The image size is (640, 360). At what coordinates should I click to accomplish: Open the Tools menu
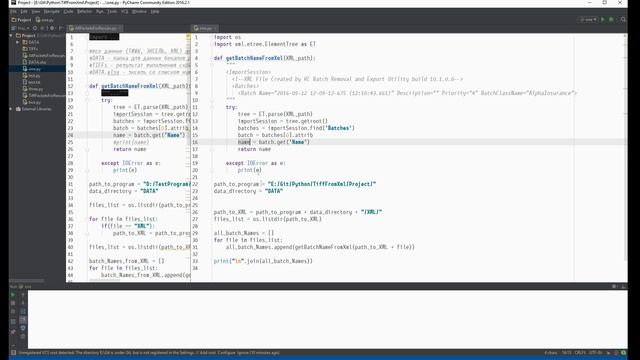point(112,11)
